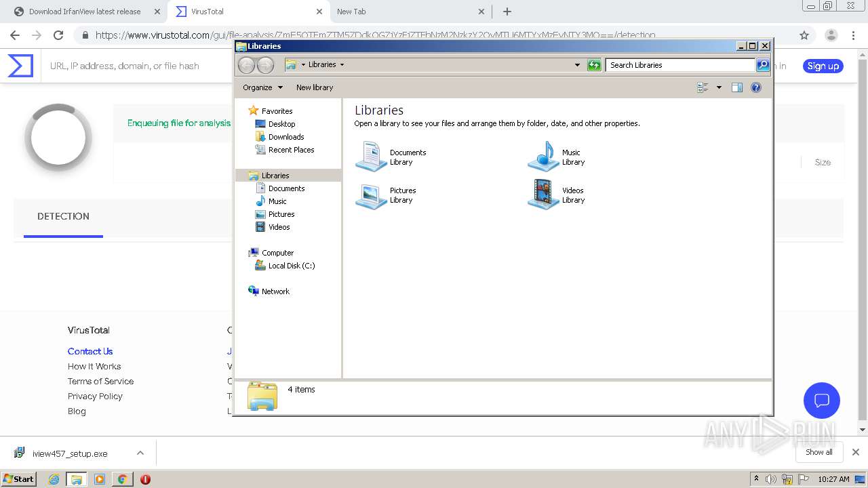Select Pictures in the navigation tree
This screenshot has height=488, width=868.
tap(281, 214)
